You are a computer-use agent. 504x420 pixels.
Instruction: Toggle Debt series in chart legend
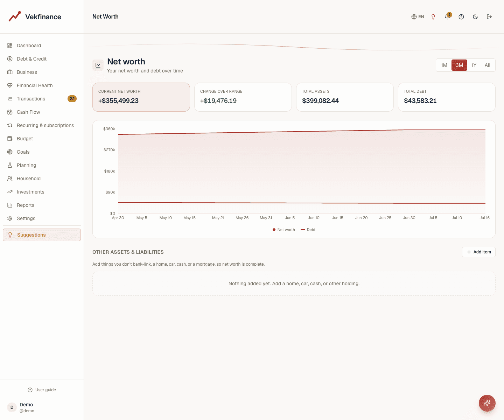[x=308, y=230]
